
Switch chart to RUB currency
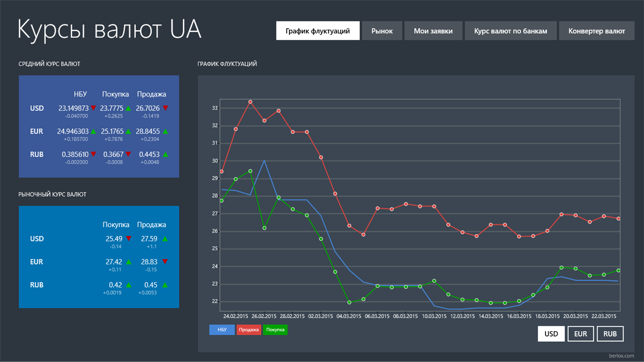tap(610, 334)
